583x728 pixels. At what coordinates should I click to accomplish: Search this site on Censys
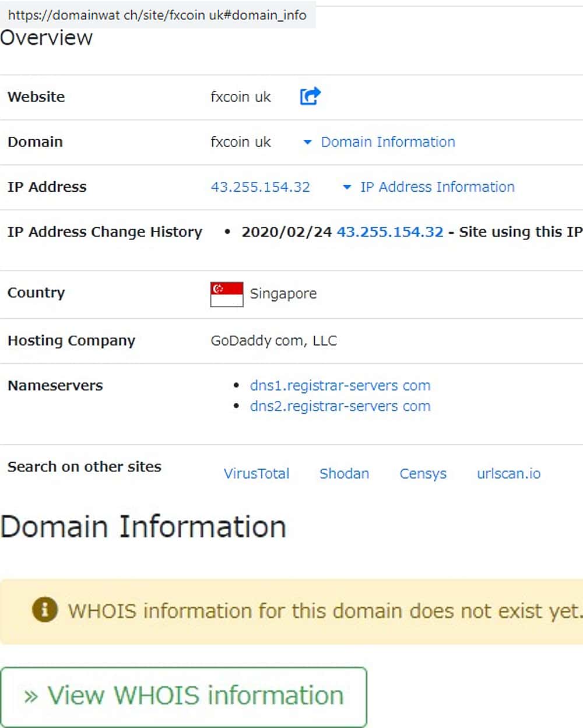(x=423, y=474)
